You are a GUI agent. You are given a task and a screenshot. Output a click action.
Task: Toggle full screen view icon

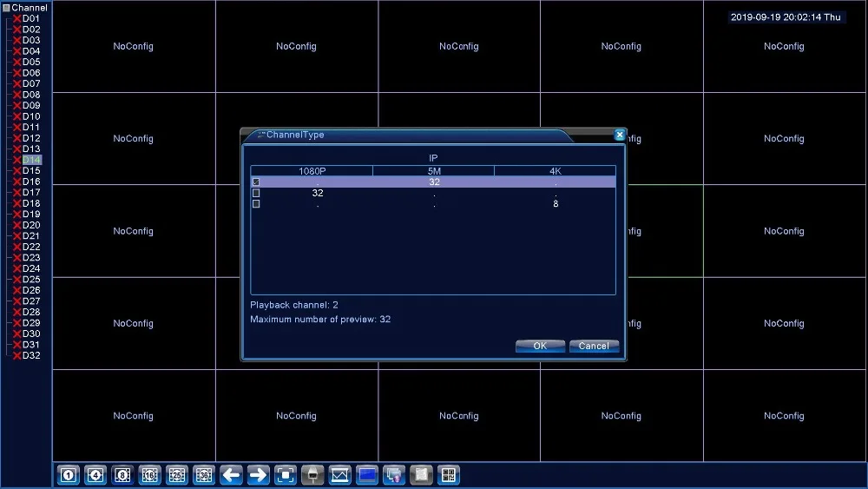285,475
